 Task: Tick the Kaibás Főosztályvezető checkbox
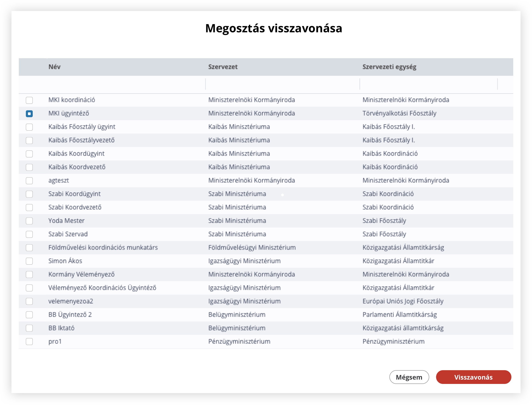[x=29, y=140]
